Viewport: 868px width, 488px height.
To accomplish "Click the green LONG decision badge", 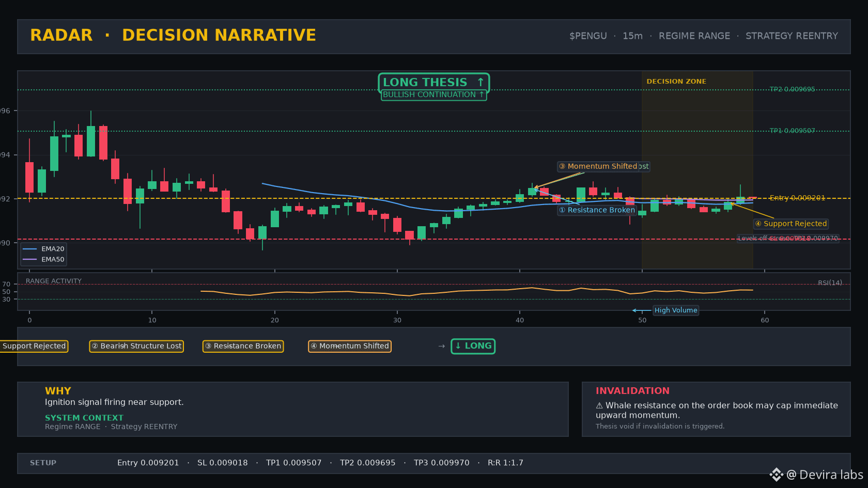I will (473, 346).
